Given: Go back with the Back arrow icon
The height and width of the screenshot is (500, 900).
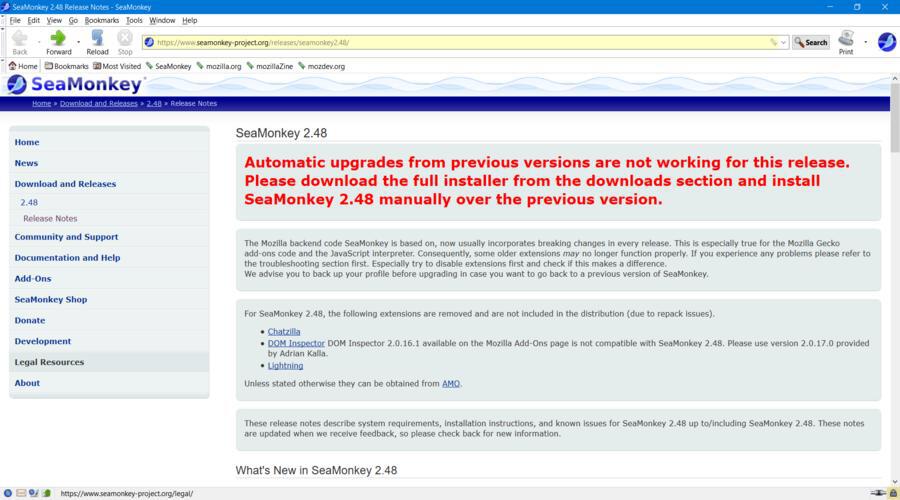Looking at the screenshot, I should [20, 39].
